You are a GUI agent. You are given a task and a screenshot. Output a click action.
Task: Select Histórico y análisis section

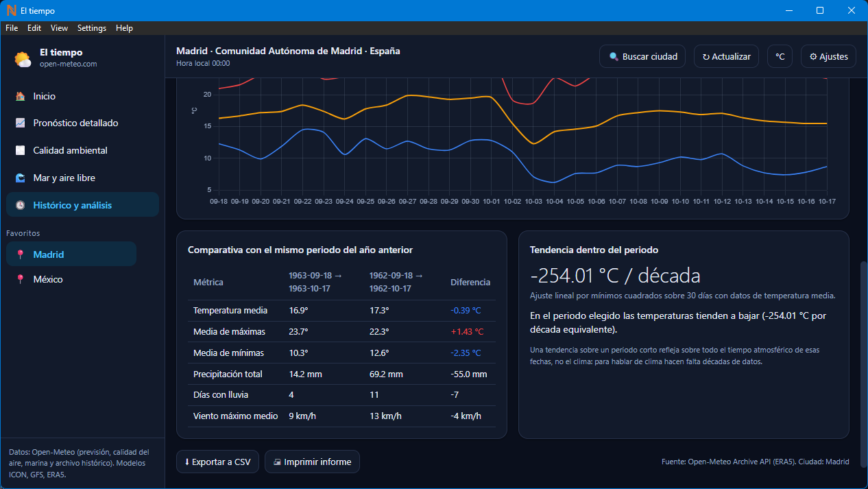pyautogui.click(x=82, y=205)
